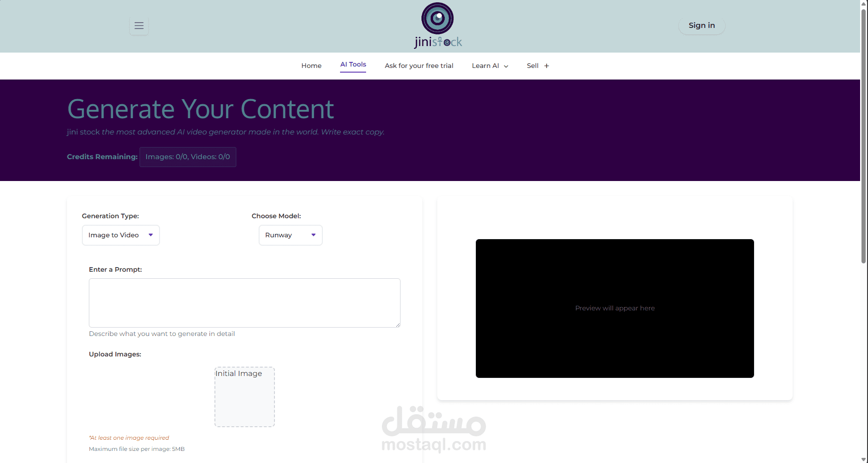Viewport: 868px width, 463px height.
Task: Open the Choose Model Runway dropdown
Action: (x=291, y=235)
